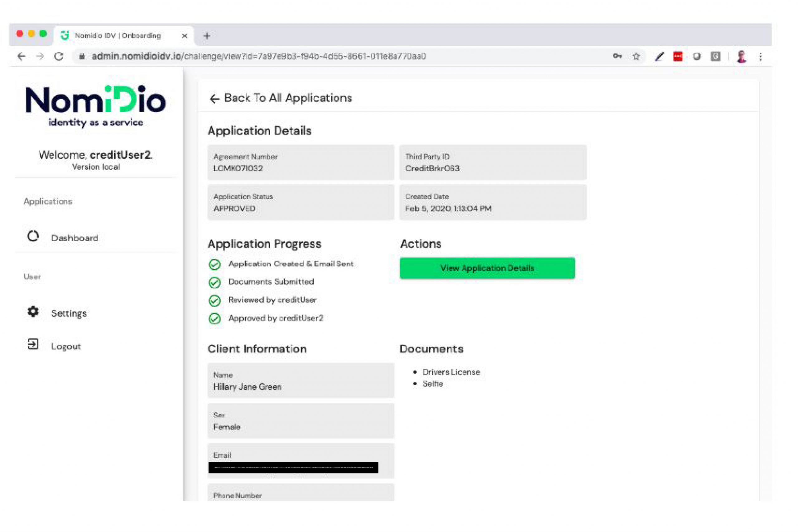Click the Documents Submitted checkmark
The height and width of the screenshot is (532, 798).
(214, 282)
